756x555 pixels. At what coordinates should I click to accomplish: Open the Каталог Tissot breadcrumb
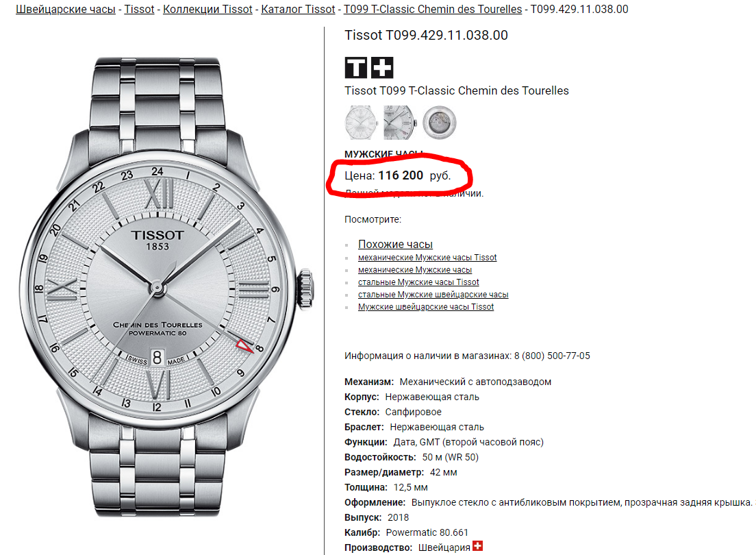pyautogui.click(x=298, y=9)
